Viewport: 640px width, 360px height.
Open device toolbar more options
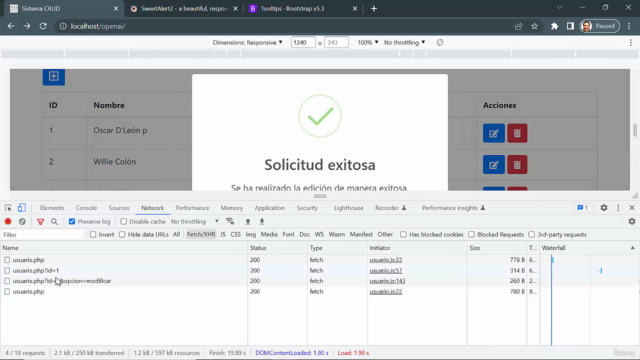tap(631, 42)
